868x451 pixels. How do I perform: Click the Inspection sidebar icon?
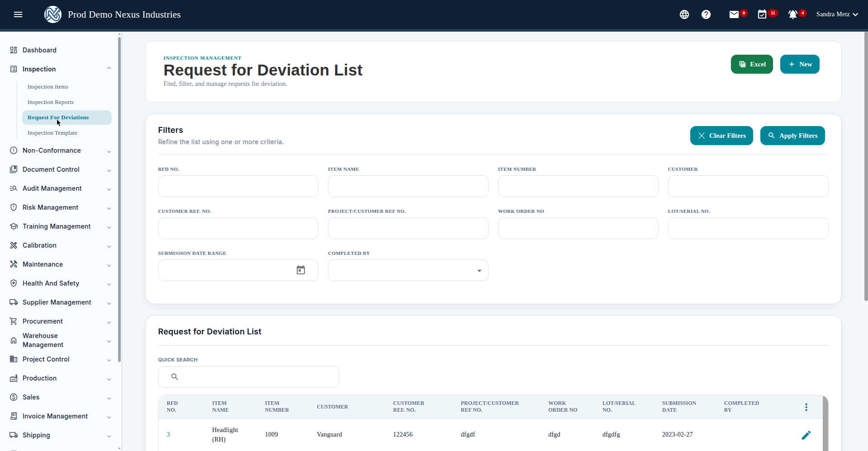tap(14, 69)
